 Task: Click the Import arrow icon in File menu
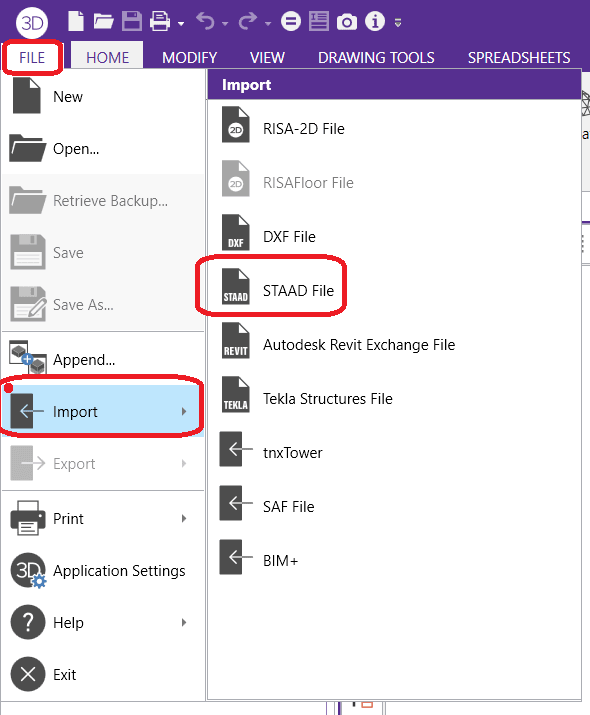click(27, 411)
